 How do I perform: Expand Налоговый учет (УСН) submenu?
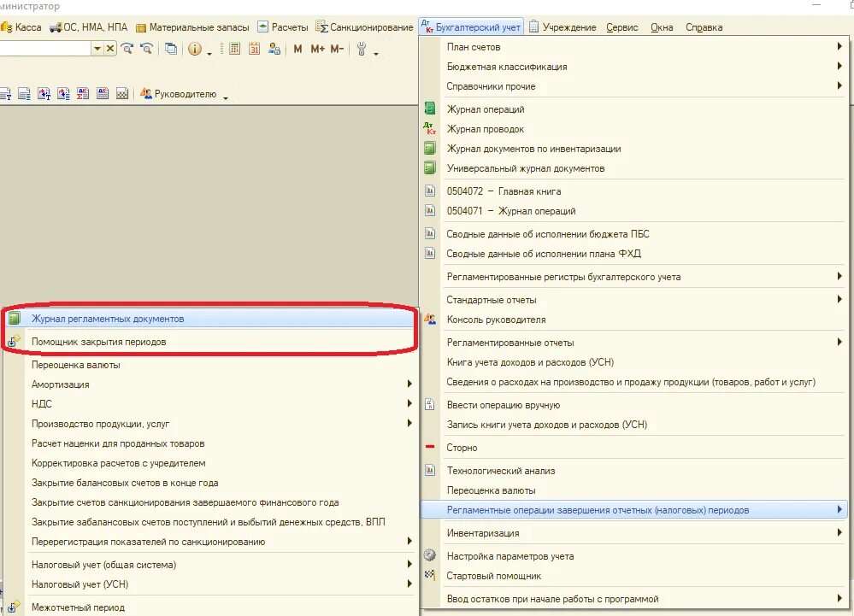coord(409,584)
